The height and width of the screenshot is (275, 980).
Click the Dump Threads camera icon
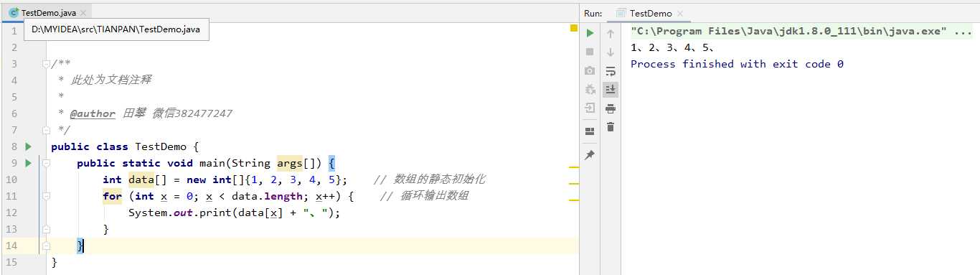590,70
